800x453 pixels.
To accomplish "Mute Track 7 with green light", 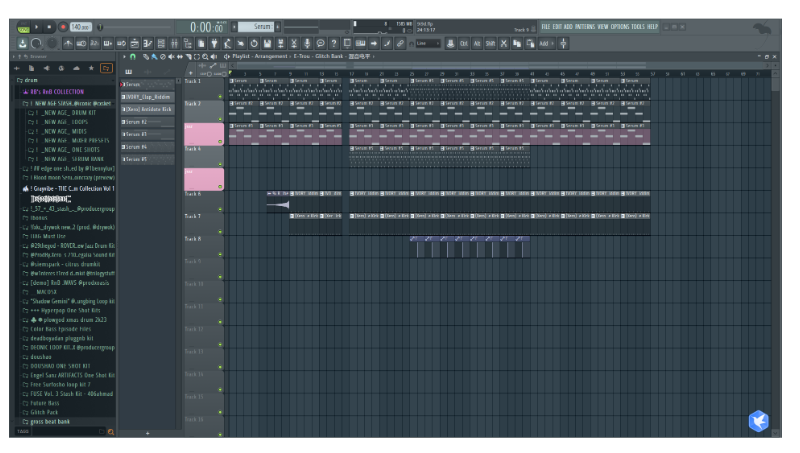I will [x=220, y=232].
